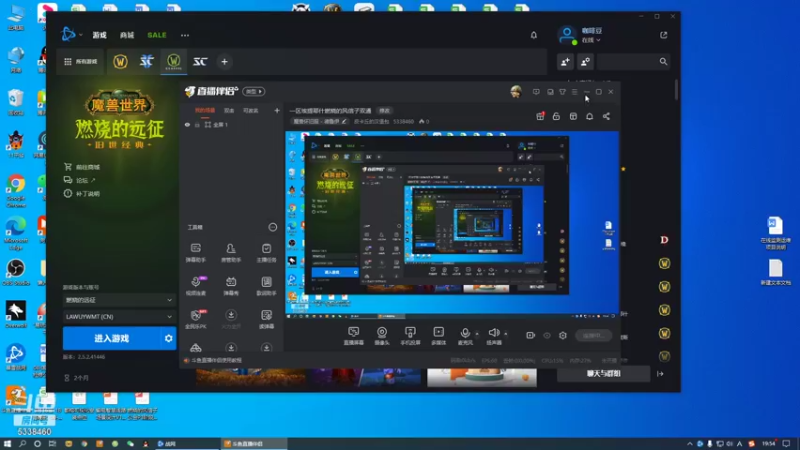
Task: Open the SALE tab
Action: tap(157, 35)
